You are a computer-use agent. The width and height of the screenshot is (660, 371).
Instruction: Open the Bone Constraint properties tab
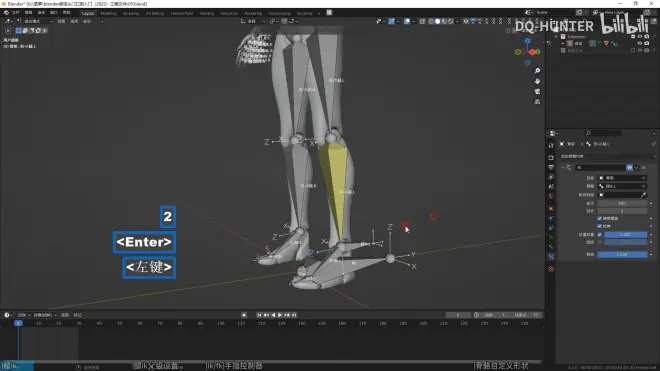(x=551, y=256)
